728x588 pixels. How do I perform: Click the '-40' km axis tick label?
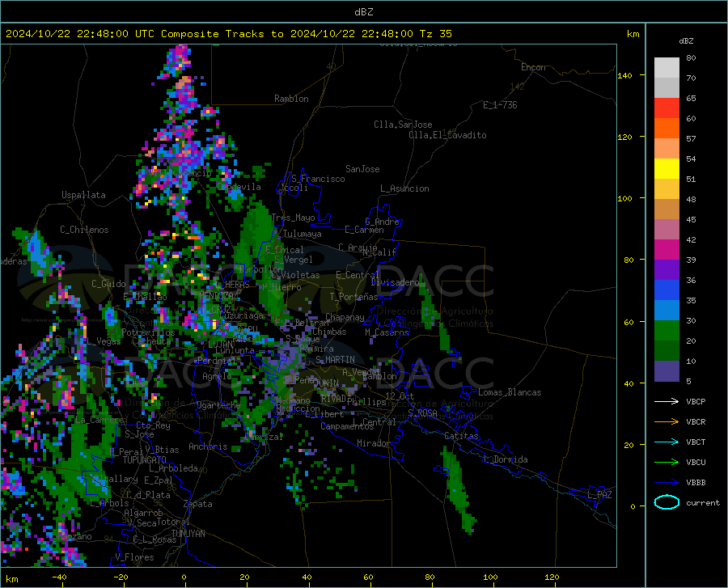click(x=59, y=577)
